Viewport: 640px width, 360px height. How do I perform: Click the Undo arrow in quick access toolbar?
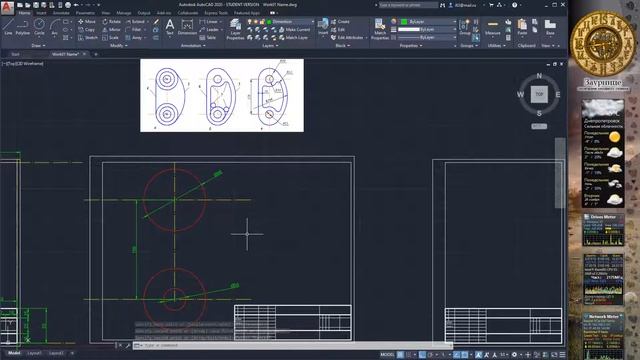pyautogui.click(x=76, y=5)
